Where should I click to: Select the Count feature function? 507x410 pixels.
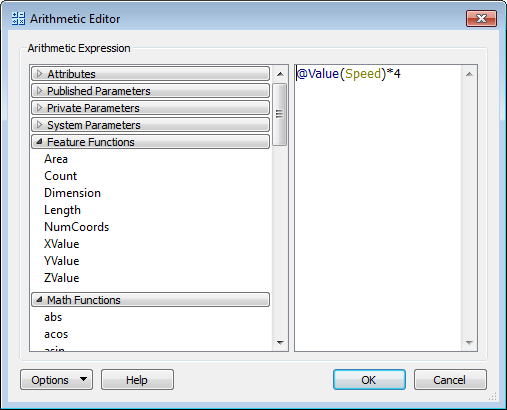point(60,176)
